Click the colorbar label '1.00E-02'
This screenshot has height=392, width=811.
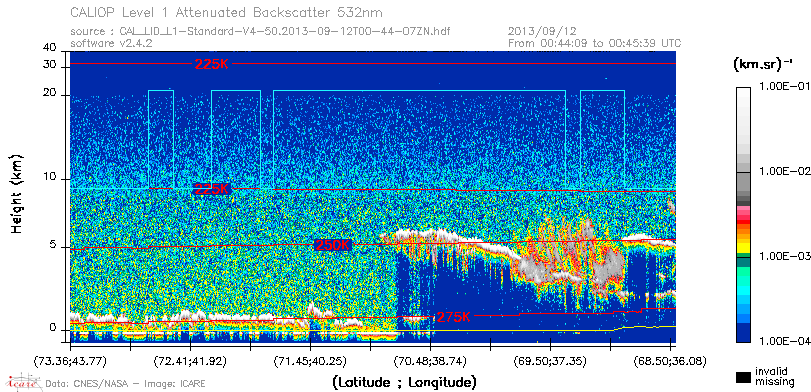[784, 172]
